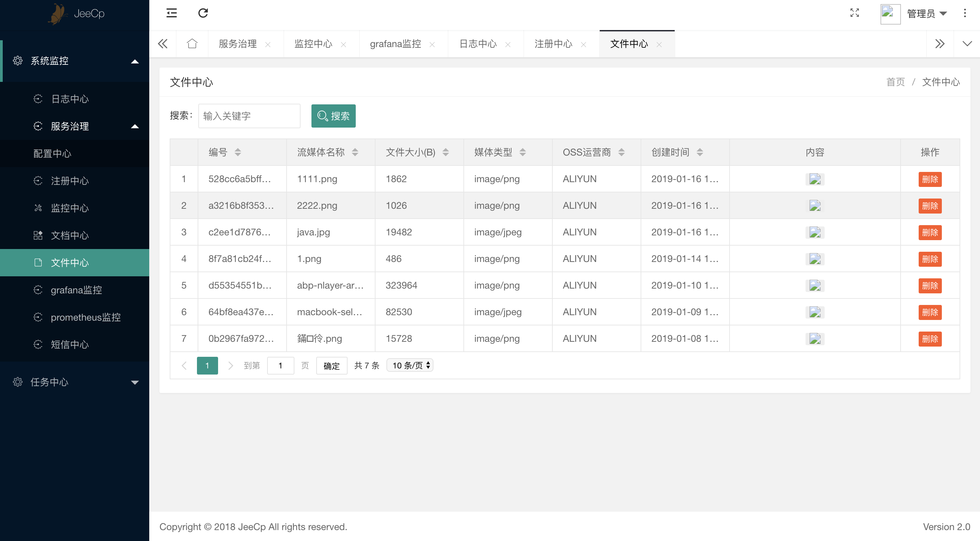Open the 10 条/页 page size selector
This screenshot has height=541, width=980.
click(x=410, y=365)
